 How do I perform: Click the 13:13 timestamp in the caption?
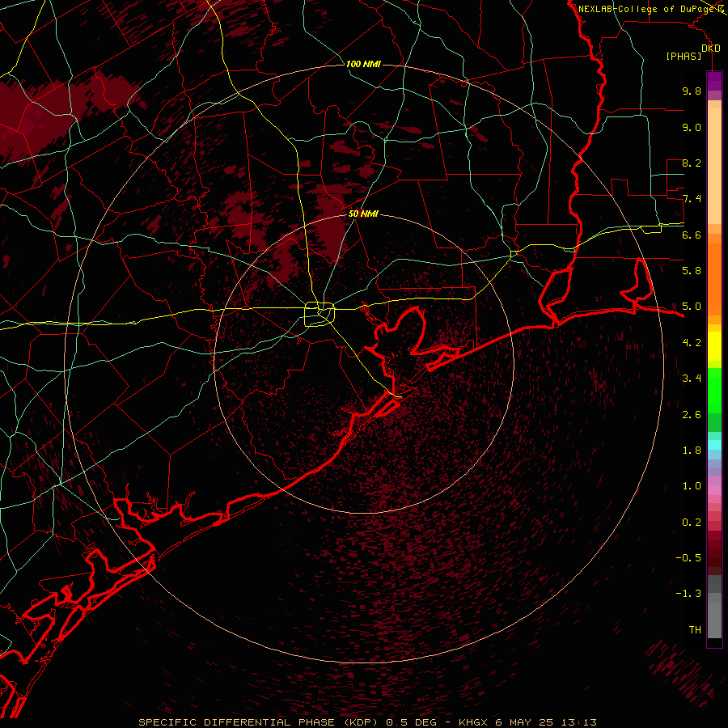[x=580, y=722]
